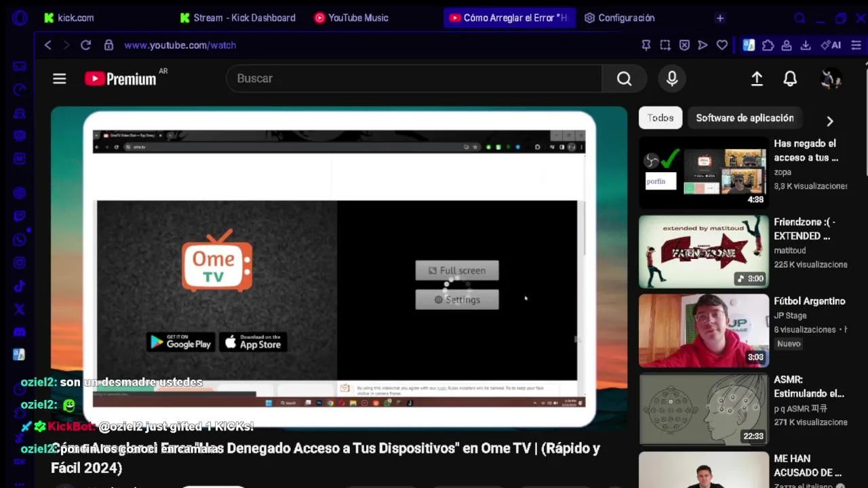Open the browser profile icon in the toolbar
This screenshot has width=868, height=488.
787,45
